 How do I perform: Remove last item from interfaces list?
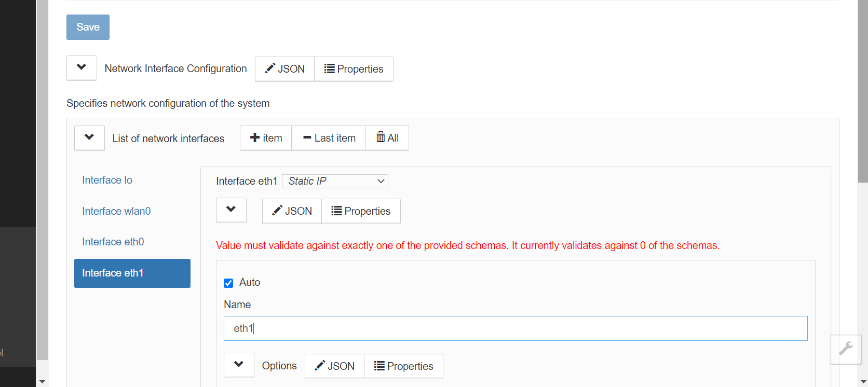click(329, 138)
